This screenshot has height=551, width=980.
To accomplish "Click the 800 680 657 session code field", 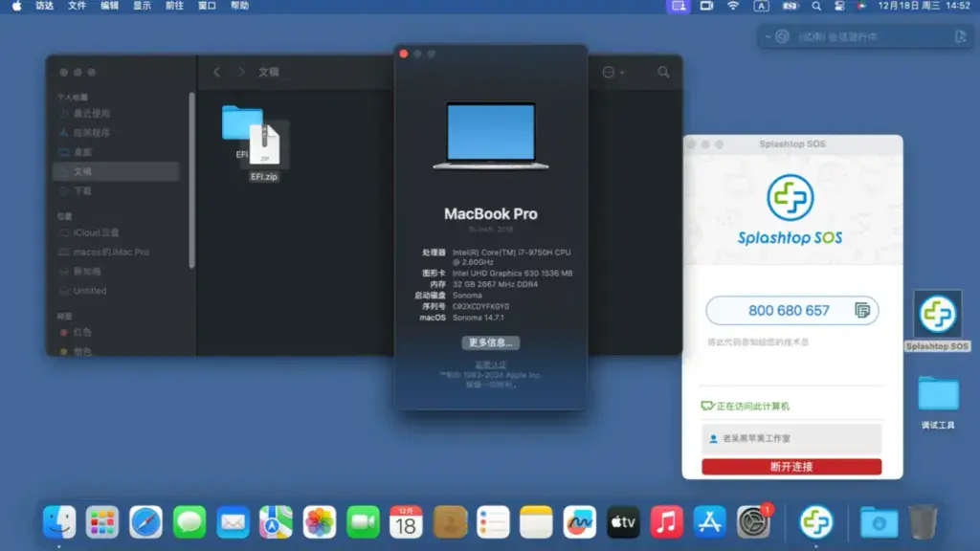I will (791, 311).
